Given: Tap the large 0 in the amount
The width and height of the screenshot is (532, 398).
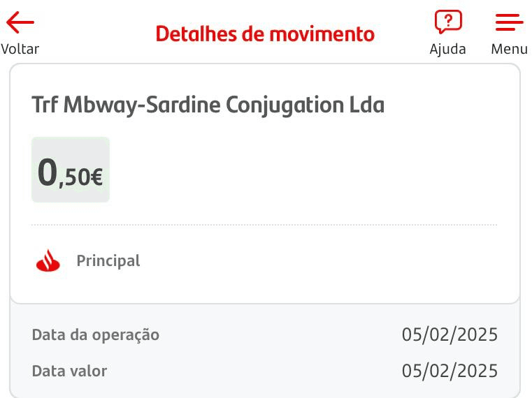Looking at the screenshot, I should [48, 172].
